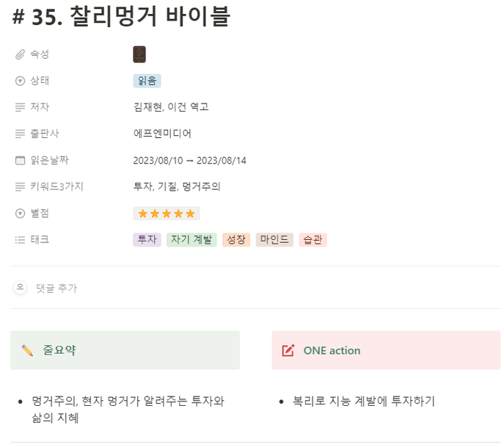Click the 댓글 추가 comment field
Image resolution: width=504 pixels, height=447 pixels.
[x=56, y=288]
